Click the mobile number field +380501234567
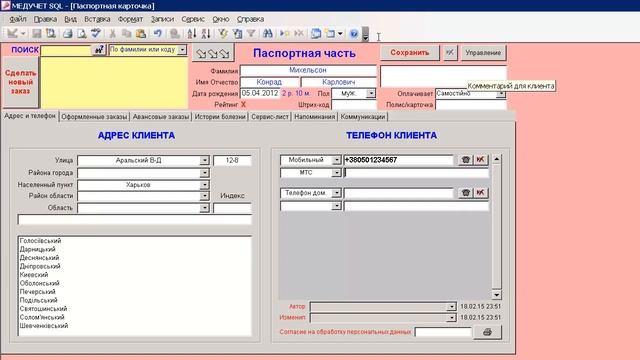 coord(398,160)
